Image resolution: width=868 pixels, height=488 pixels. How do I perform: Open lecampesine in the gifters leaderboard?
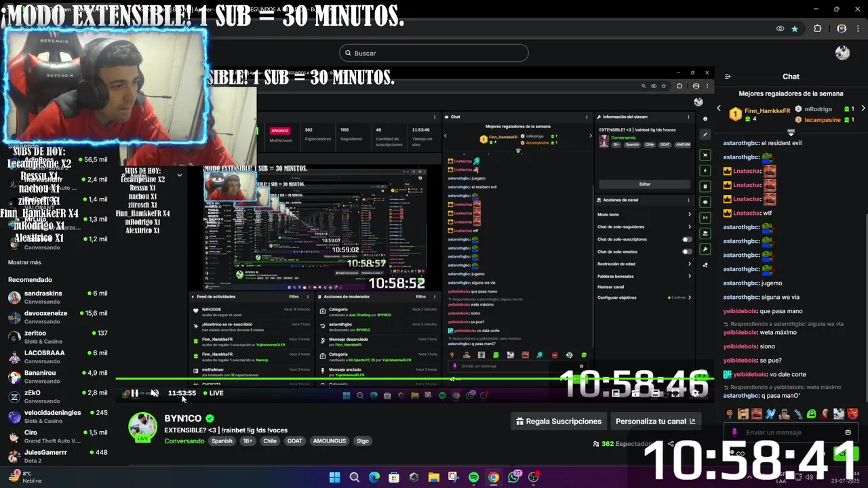click(x=823, y=120)
